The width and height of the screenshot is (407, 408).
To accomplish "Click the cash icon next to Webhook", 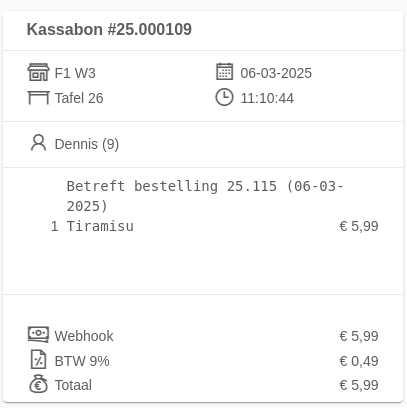I will (x=38, y=334).
